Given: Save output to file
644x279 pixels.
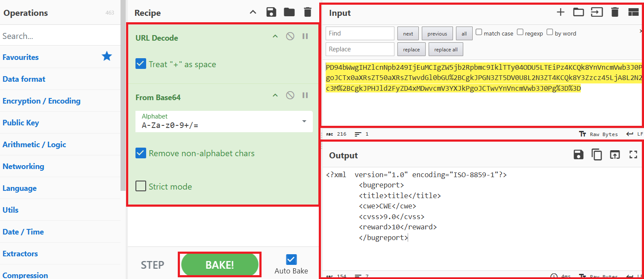Looking at the screenshot, I should pyautogui.click(x=579, y=155).
